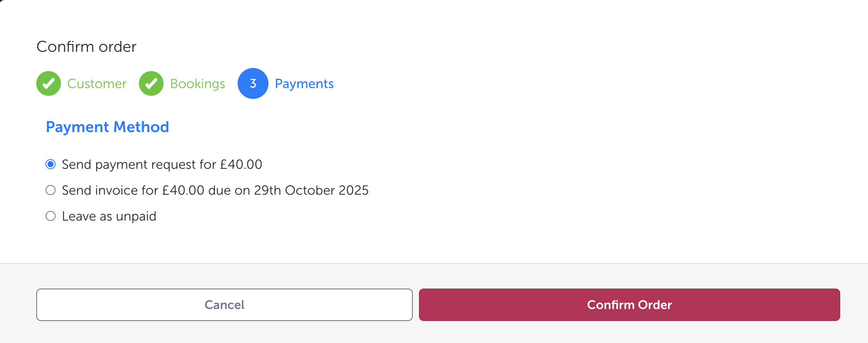Screen dimensions: 868x343
Task: Click the 'Leave as unpaid' label text
Action: click(x=109, y=216)
